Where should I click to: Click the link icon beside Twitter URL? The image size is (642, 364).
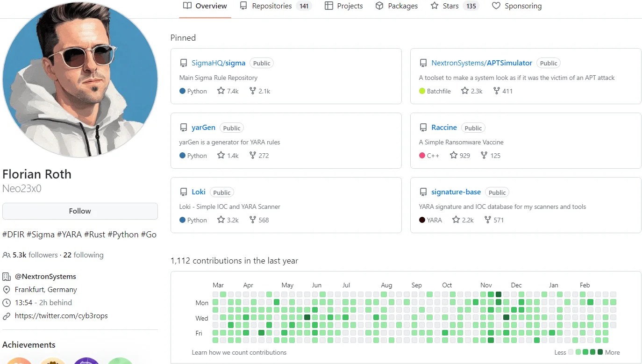click(7, 316)
